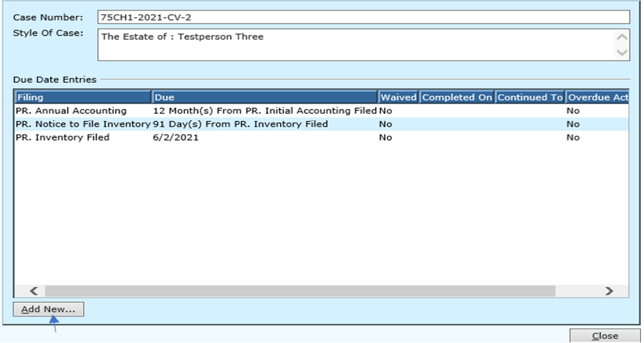The width and height of the screenshot is (644, 343).
Task: Click the Completed On column header
Action: [457, 97]
